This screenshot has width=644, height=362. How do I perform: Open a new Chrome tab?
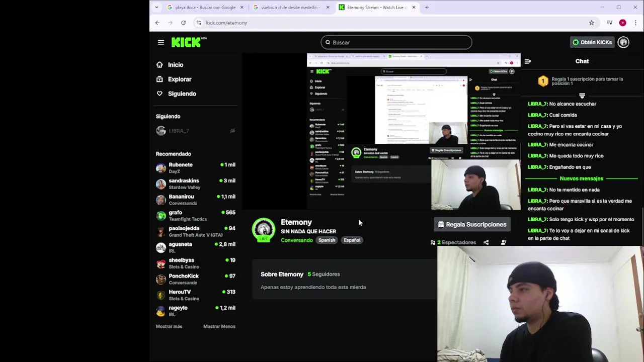click(427, 7)
